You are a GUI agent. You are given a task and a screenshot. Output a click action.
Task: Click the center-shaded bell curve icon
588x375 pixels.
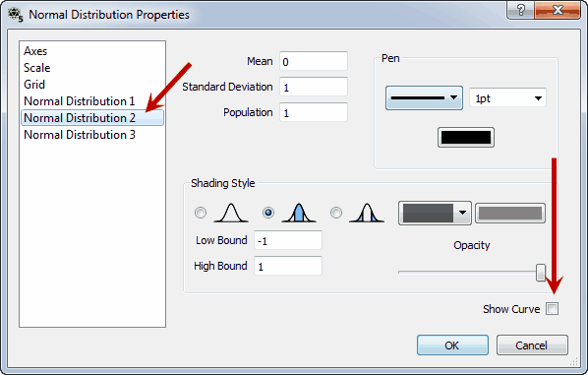[299, 213]
